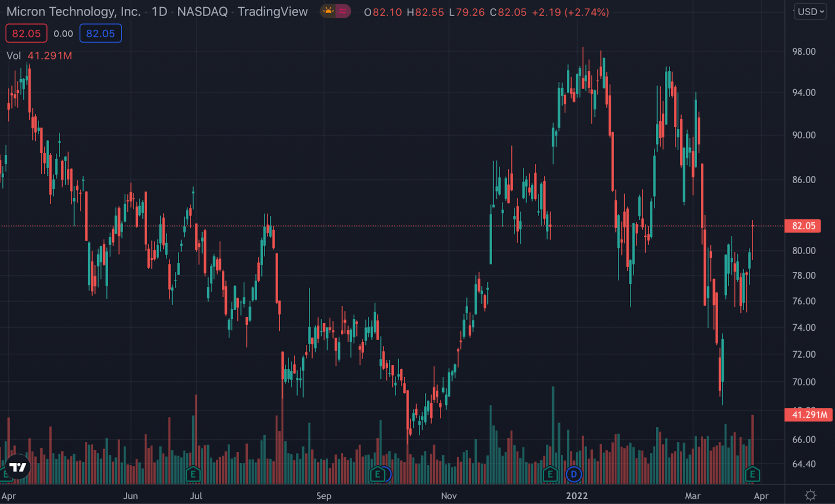835x504 pixels.
Task: Open the earnings marker after Sep
Action: pyautogui.click(x=377, y=474)
